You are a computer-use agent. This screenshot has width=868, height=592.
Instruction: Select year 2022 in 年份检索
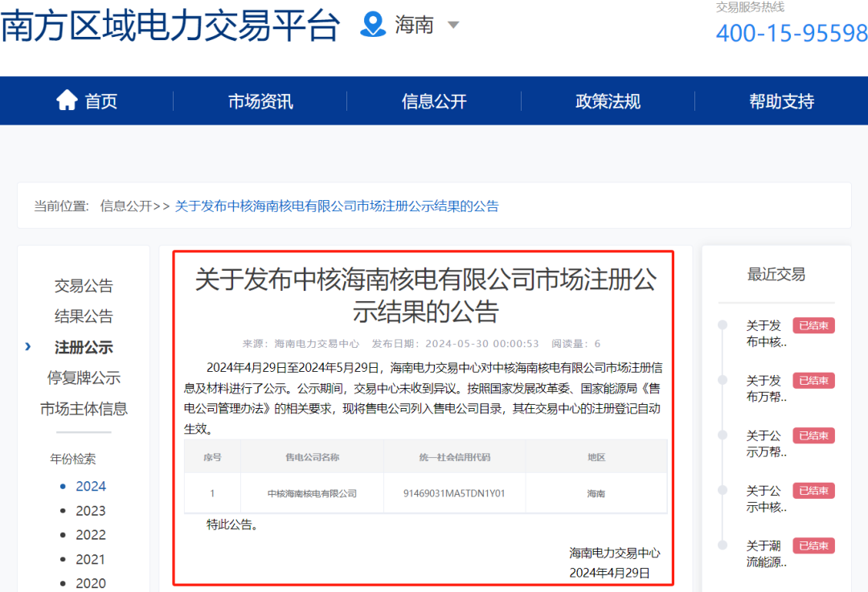coord(91,534)
